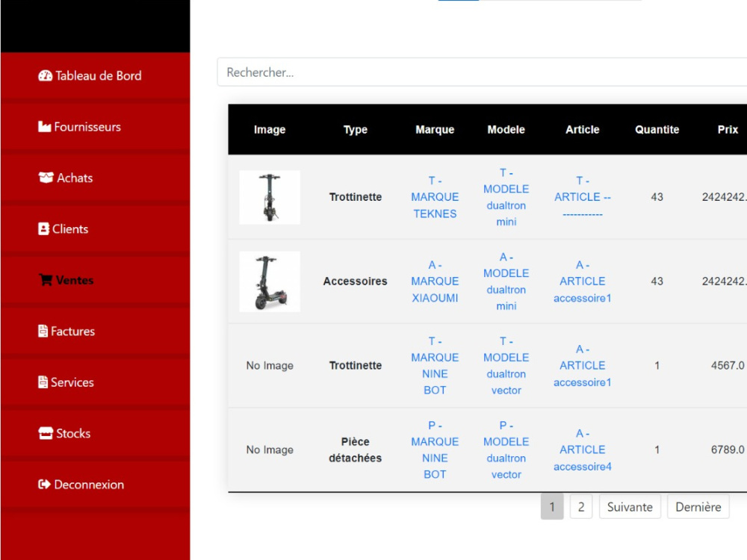
Task: Open the Factures menu entry
Action: click(x=96, y=331)
